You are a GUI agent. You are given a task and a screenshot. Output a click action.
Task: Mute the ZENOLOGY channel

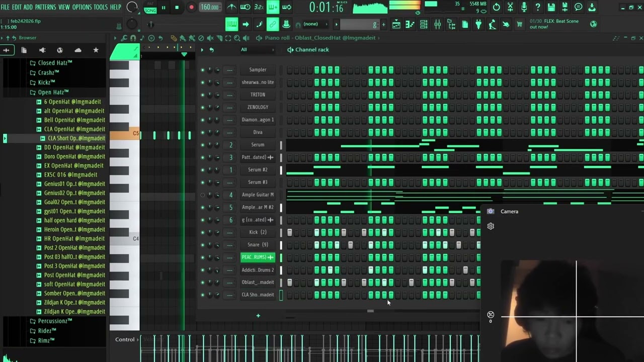pyautogui.click(x=202, y=107)
